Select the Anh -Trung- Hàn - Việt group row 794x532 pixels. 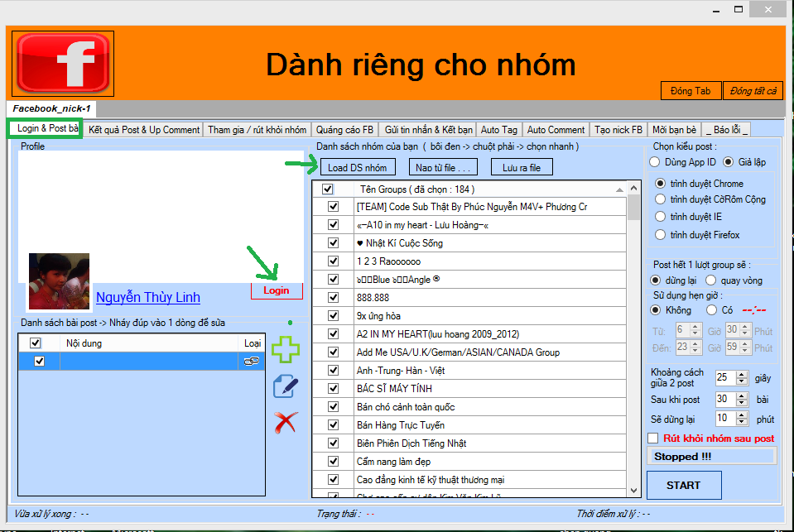coord(469,370)
